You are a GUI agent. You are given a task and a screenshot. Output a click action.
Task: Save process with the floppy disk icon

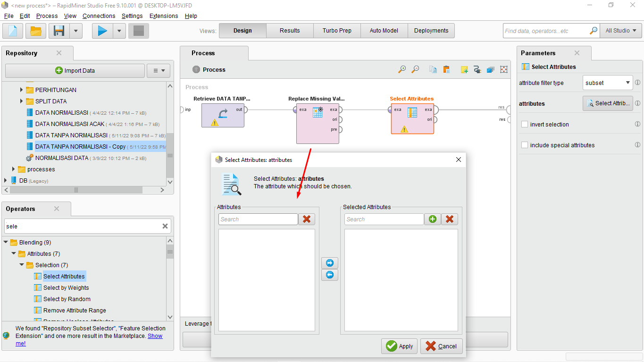59,31
